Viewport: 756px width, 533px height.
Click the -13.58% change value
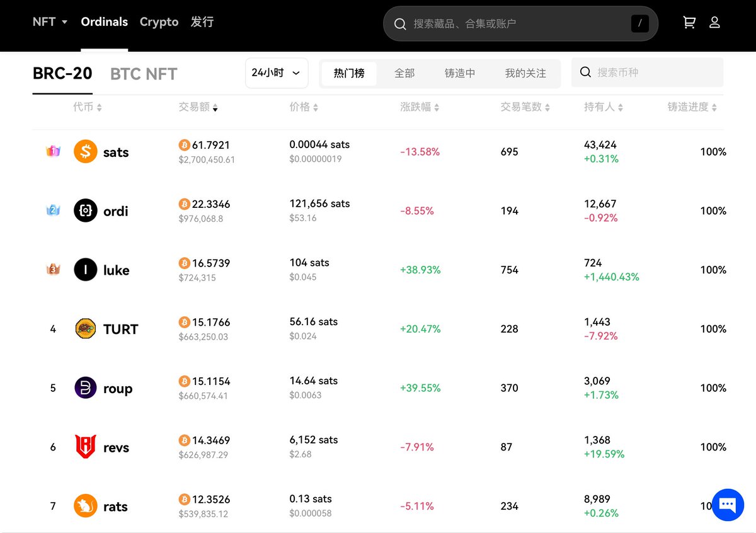(x=420, y=152)
